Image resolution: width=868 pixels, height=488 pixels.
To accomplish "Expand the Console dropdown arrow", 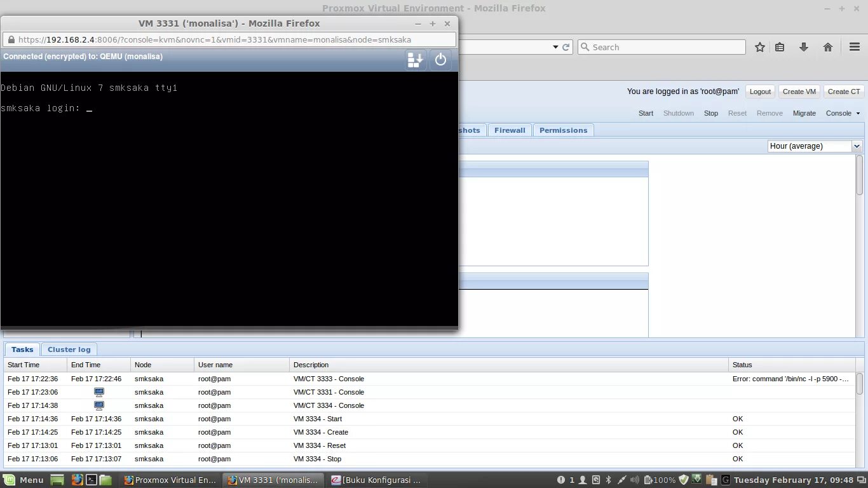I will pos(858,113).
